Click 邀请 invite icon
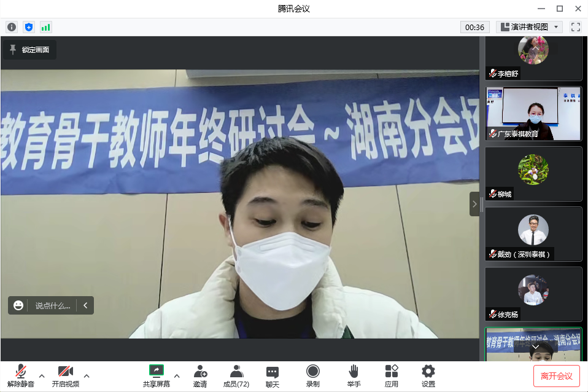This screenshot has width=588, height=392. tap(200, 375)
